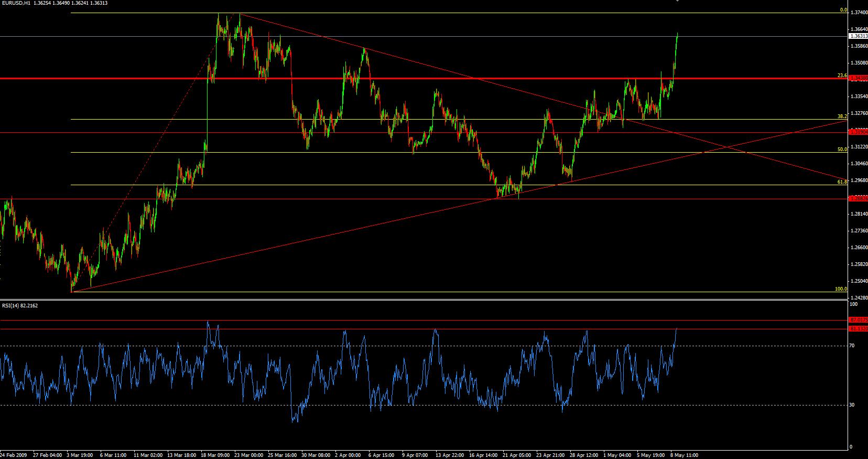Click the 1.25820 price axis label

tap(859, 264)
